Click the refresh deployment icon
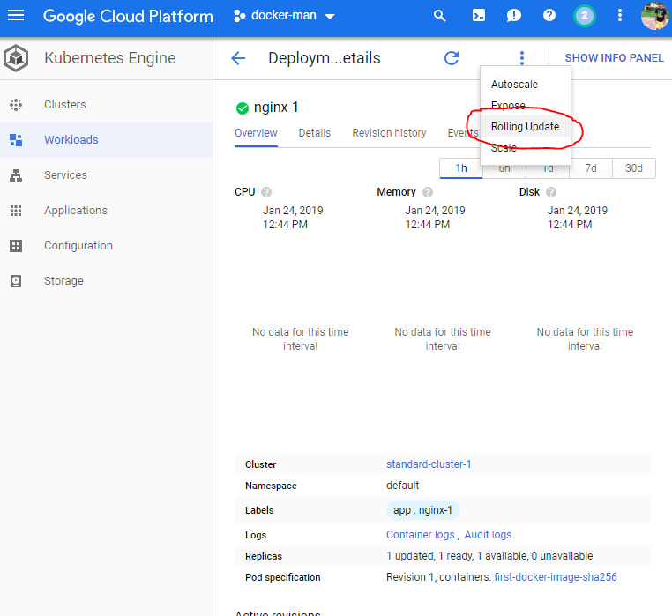The image size is (672, 616). pos(452,58)
